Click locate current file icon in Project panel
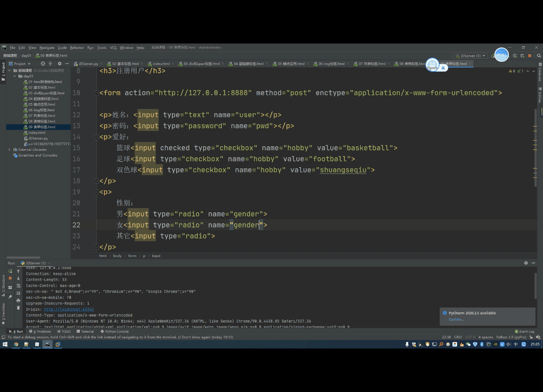543x392 pixels. [43, 64]
